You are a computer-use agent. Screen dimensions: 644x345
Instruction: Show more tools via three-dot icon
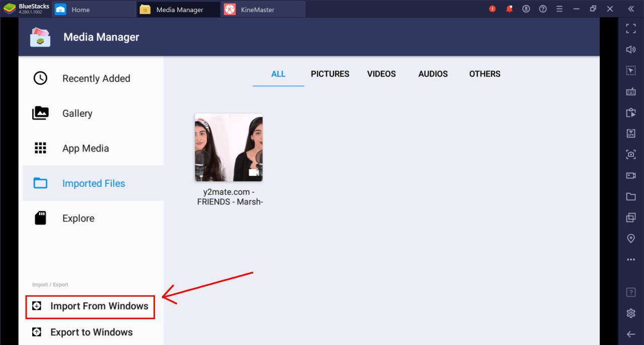pos(631,260)
